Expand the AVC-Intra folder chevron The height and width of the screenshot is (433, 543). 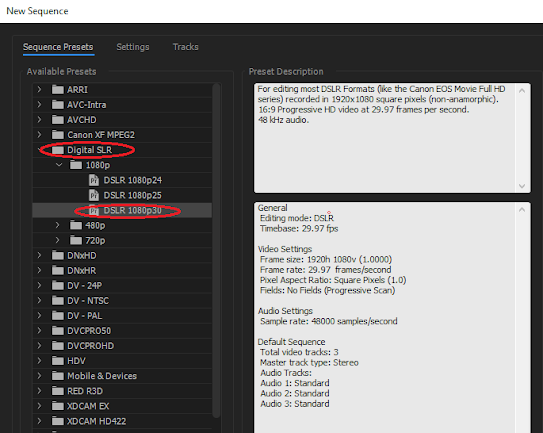(39, 105)
